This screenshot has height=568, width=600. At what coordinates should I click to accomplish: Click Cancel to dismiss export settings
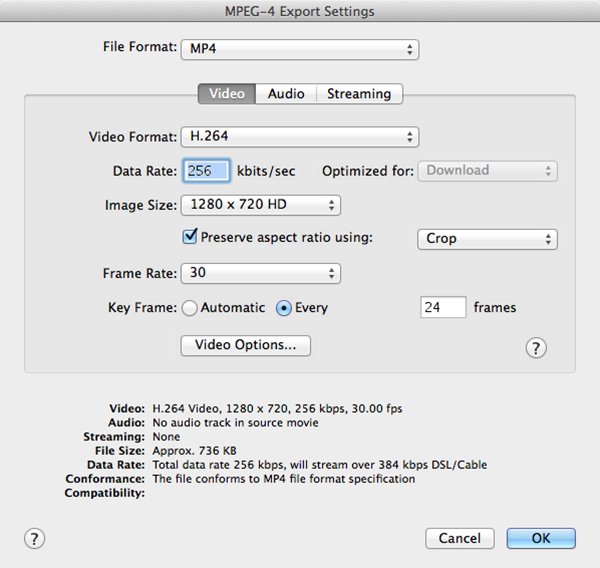pyautogui.click(x=459, y=538)
